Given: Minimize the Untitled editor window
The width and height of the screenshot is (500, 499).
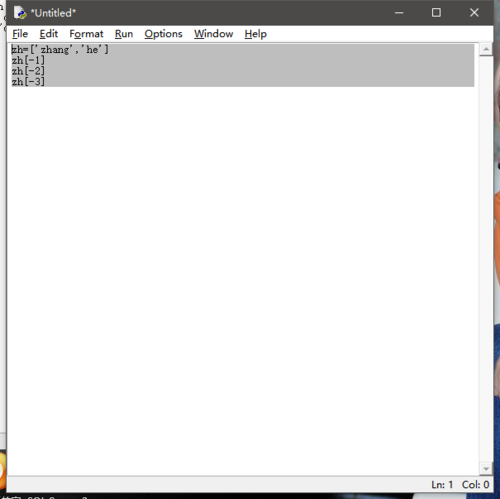Looking at the screenshot, I should (x=399, y=13).
